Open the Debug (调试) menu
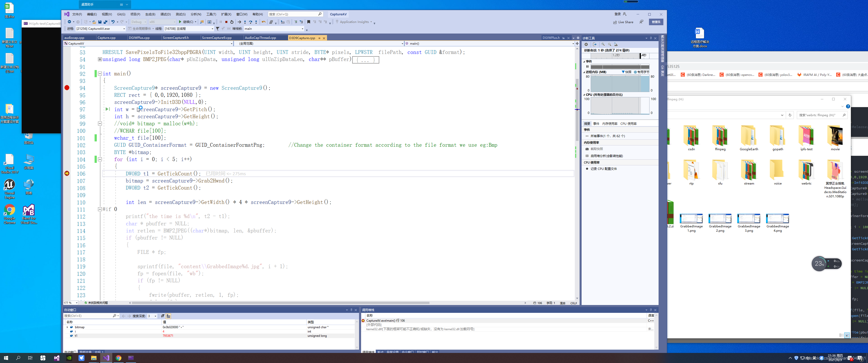 click(x=165, y=14)
